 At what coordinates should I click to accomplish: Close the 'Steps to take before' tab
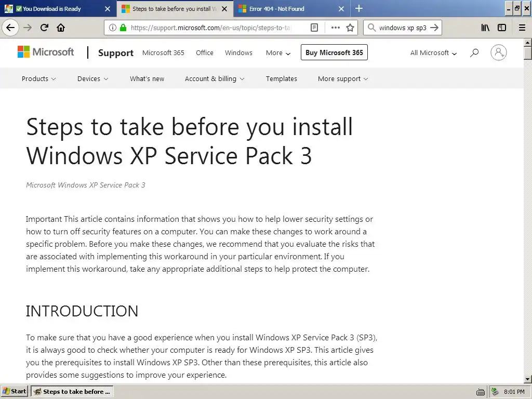coord(224,9)
